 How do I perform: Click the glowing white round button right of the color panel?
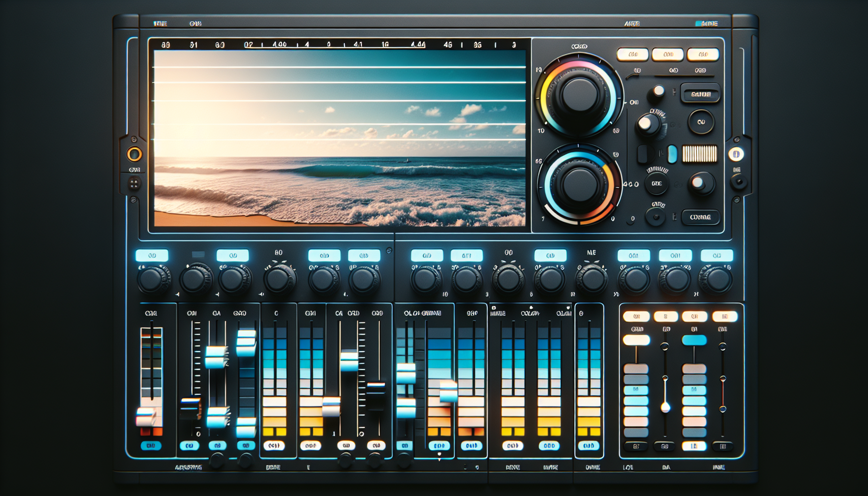pos(736,154)
